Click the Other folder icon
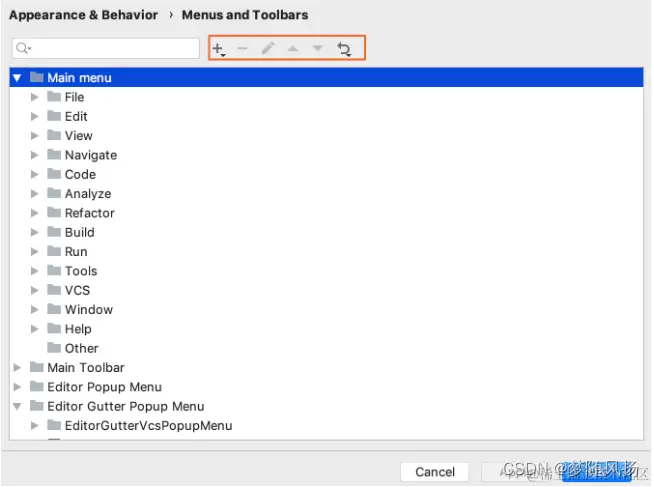This screenshot has height=487, width=654. click(54, 347)
